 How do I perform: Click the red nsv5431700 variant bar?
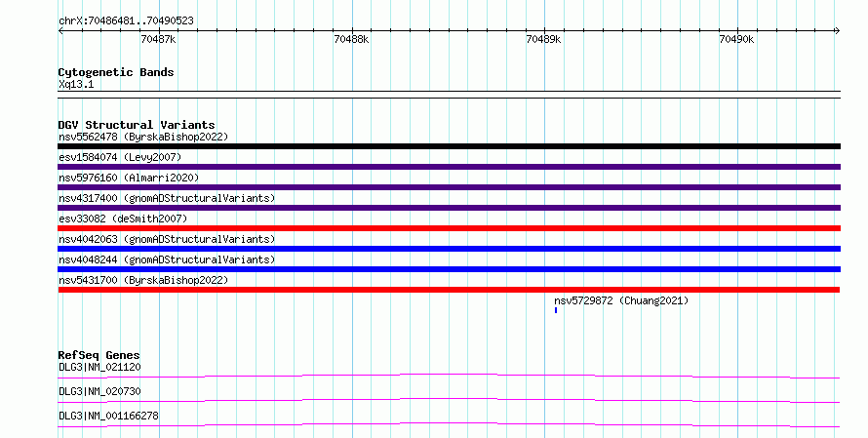click(x=449, y=290)
